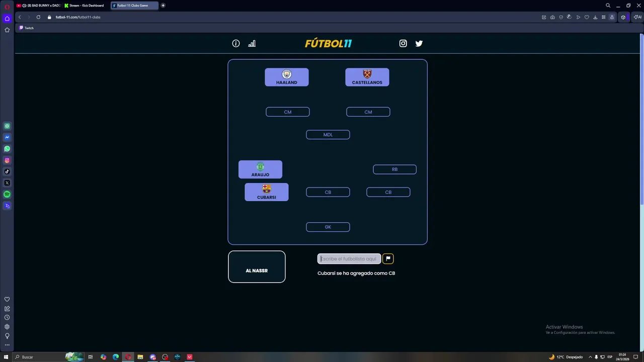644x362 pixels.
Task: Open the easy setup sliders icon
Action: (603, 17)
